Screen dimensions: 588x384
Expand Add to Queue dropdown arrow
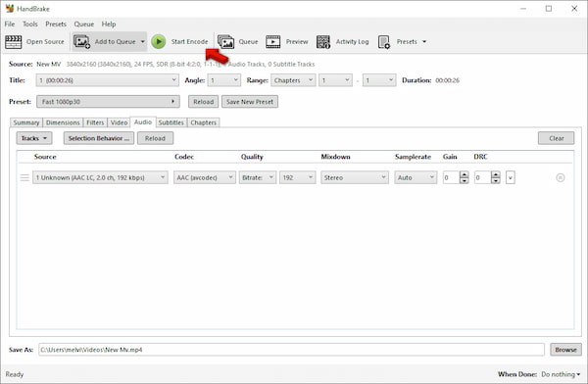[142, 41]
